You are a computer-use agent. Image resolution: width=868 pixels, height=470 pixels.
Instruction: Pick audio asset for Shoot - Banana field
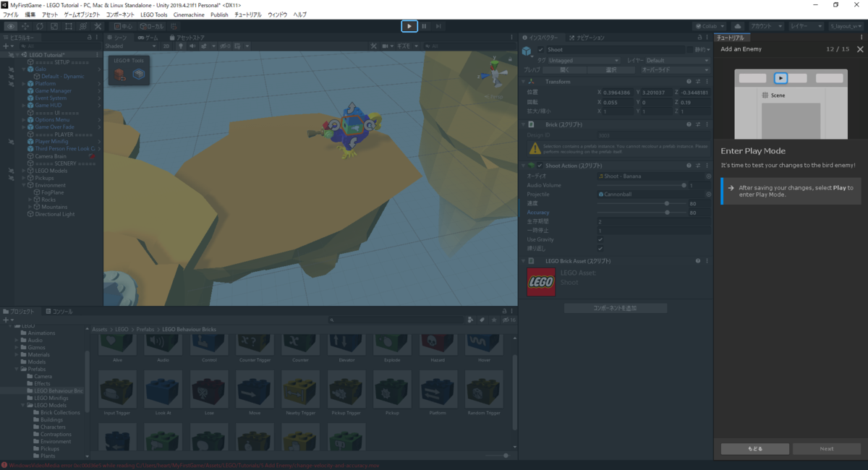coord(708,176)
